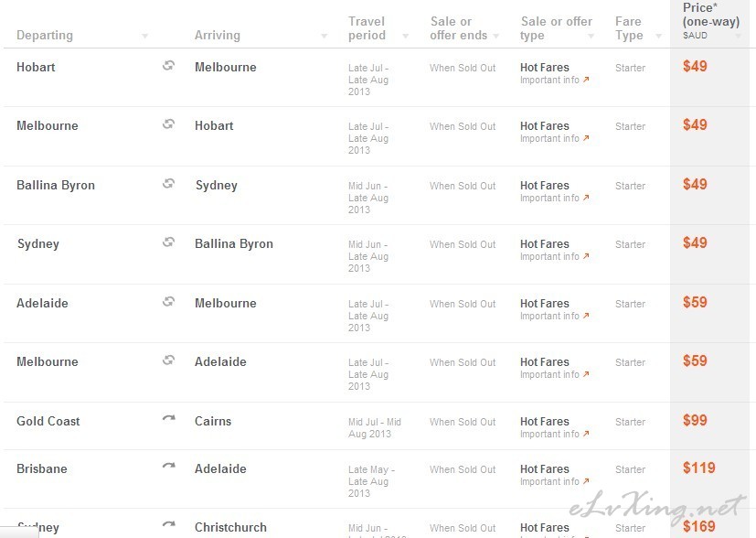The width and height of the screenshot is (756, 538).
Task: Open the Arriving column filter dropdown
Action: click(x=324, y=37)
